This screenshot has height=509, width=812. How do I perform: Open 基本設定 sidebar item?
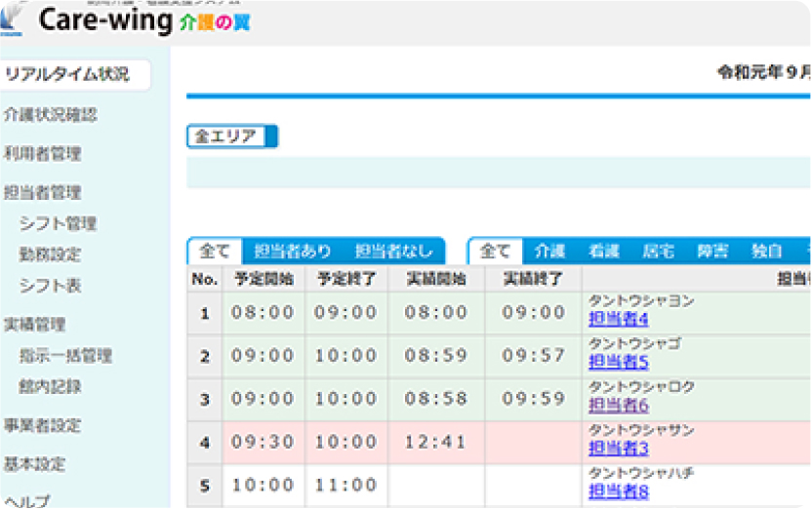pyautogui.click(x=35, y=464)
